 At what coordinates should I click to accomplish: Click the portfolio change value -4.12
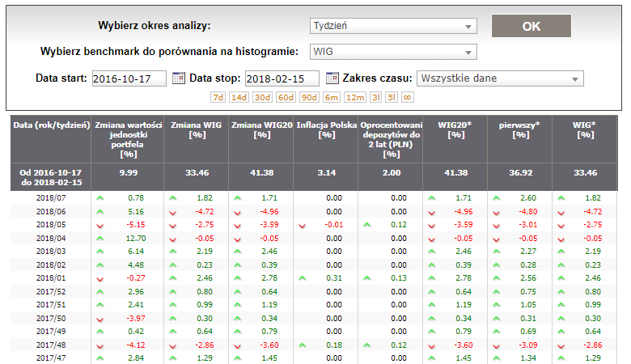[x=136, y=345]
